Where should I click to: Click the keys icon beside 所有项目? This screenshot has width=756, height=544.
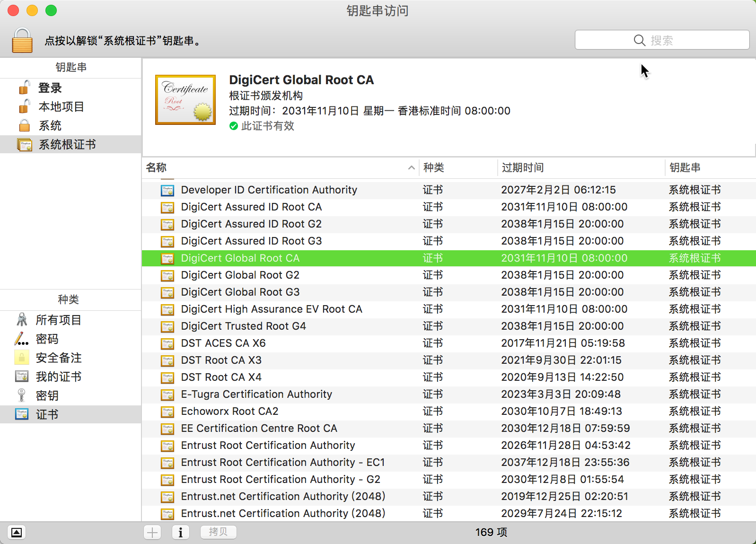(x=22, y=320)
